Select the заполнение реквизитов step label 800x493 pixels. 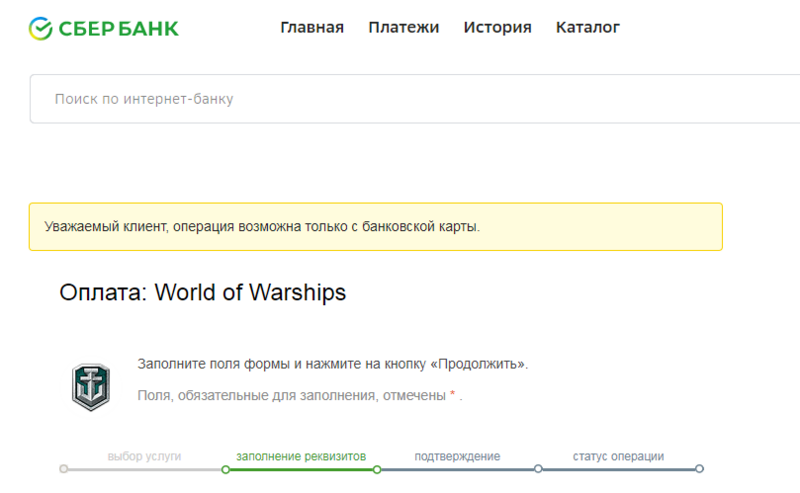301,456
